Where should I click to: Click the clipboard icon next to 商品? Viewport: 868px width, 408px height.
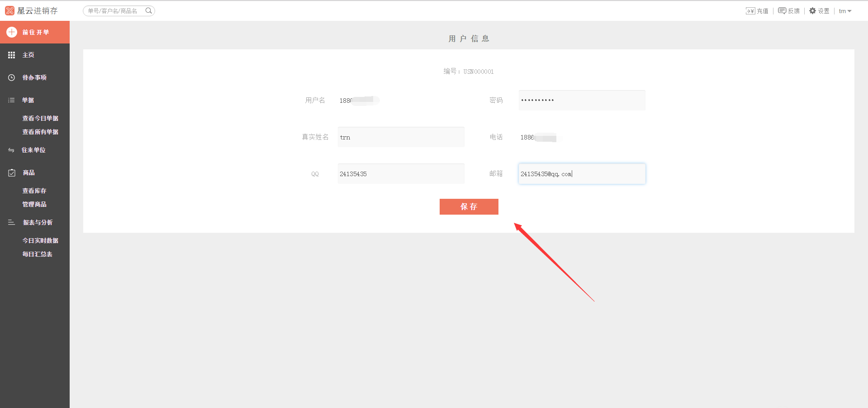point(12,173)
